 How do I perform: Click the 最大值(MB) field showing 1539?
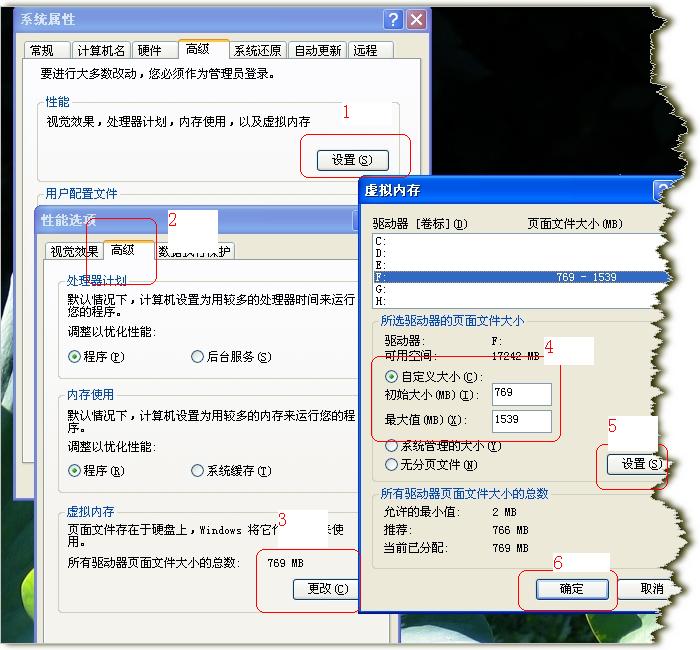tap(521, 421)
